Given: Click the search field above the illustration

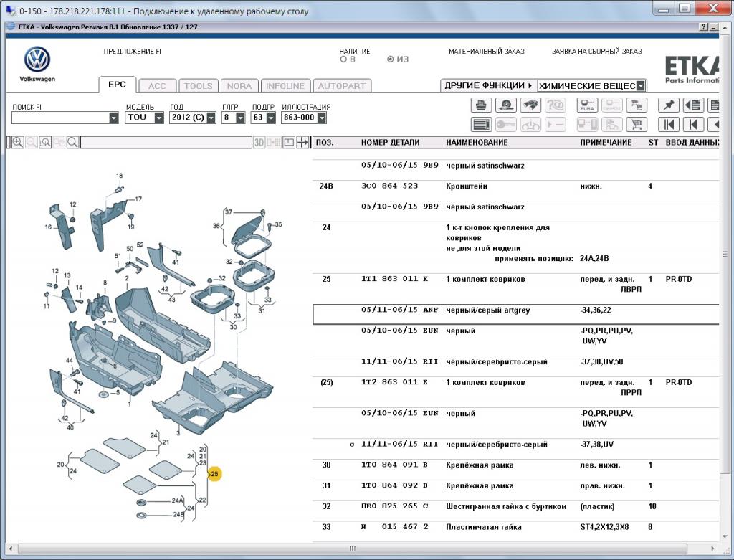Looking at the screenshot, I should click(x=166, y=143).
